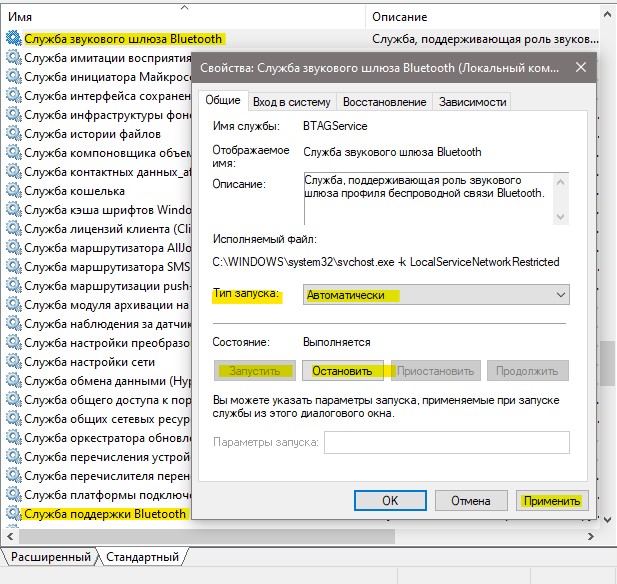Click the service name BTAGService

335,126
